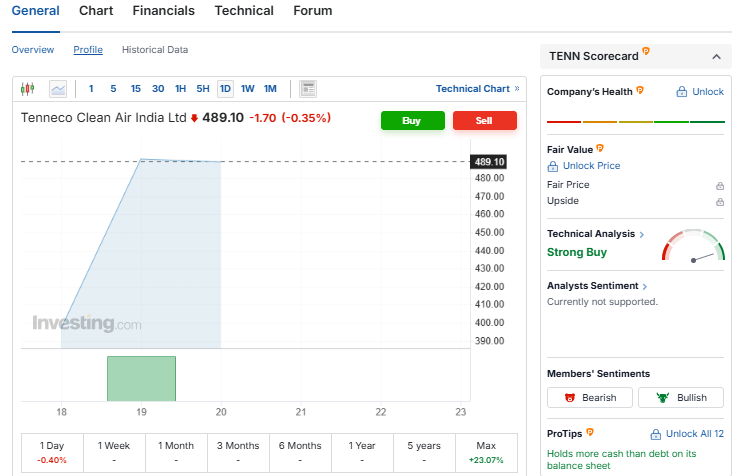Vote Bullish in Members' Sentiments
Image resolution: width=736 pixels, height=476 pixels.
681,398
